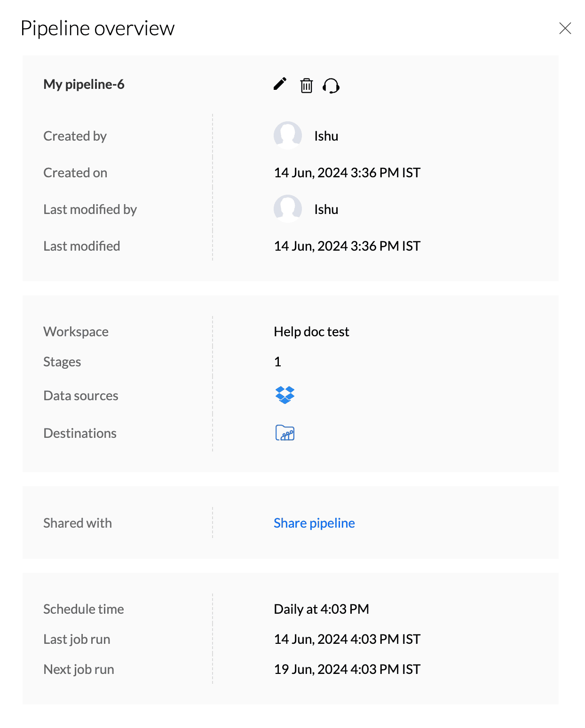This screenshot has width=585, height=728.
Task: Delete the pipeline using the trash icon
Action: point(307,86)
